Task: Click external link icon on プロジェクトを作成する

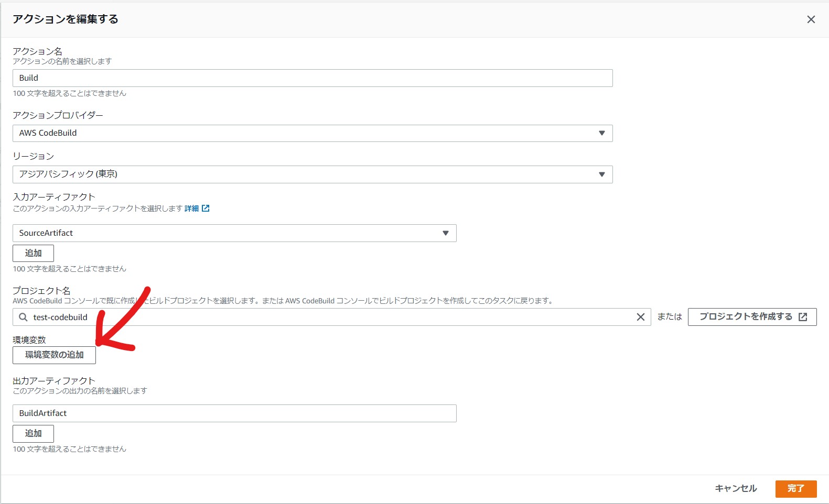Action: point(802,317)
